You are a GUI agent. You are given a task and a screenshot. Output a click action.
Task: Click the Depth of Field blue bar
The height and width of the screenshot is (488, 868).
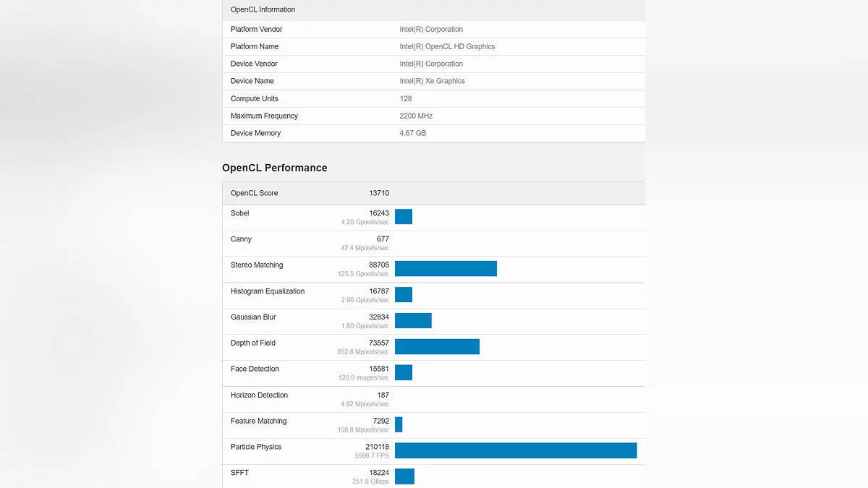pos(437,347)
